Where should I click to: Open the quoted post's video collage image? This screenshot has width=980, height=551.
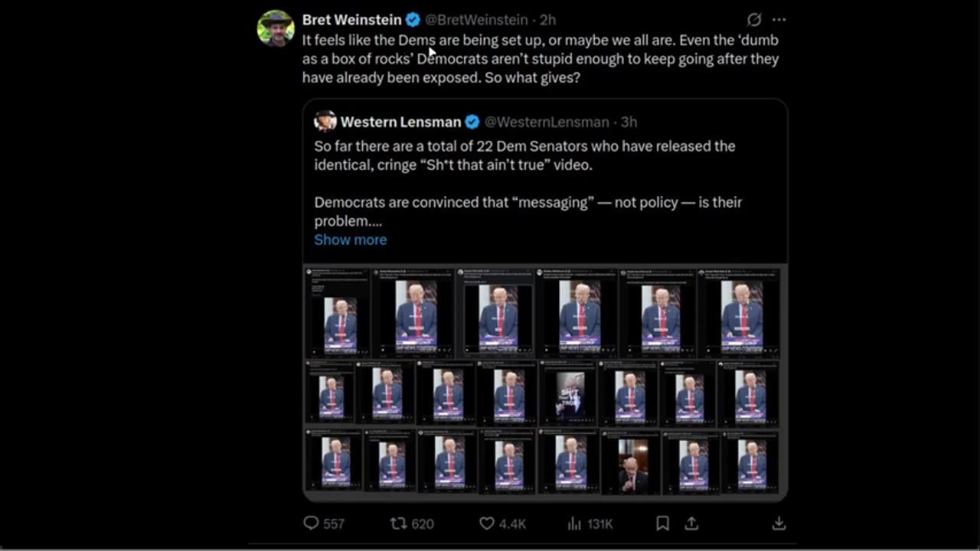[x=544, y=381]
